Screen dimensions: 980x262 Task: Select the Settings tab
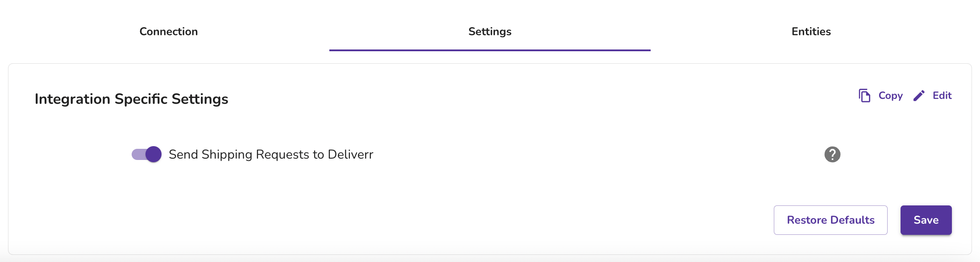490,32
